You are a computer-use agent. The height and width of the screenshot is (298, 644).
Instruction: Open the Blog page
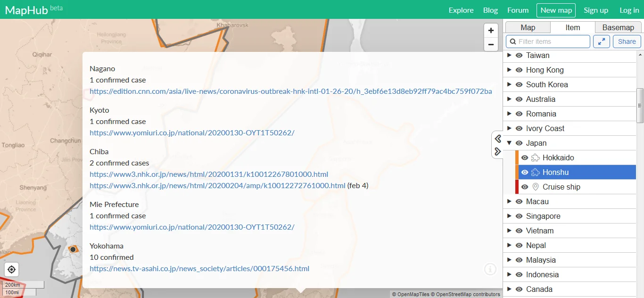tap(490, 10)
